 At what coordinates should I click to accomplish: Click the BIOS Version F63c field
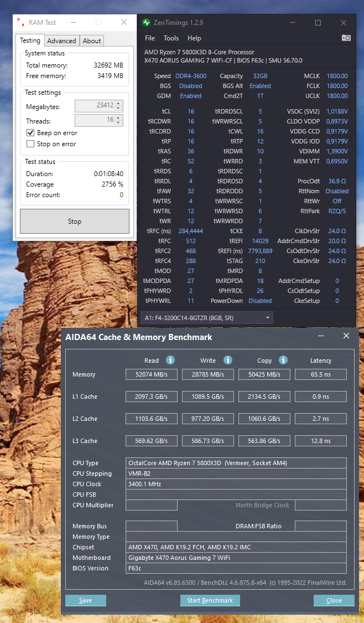tap(236, 568)
